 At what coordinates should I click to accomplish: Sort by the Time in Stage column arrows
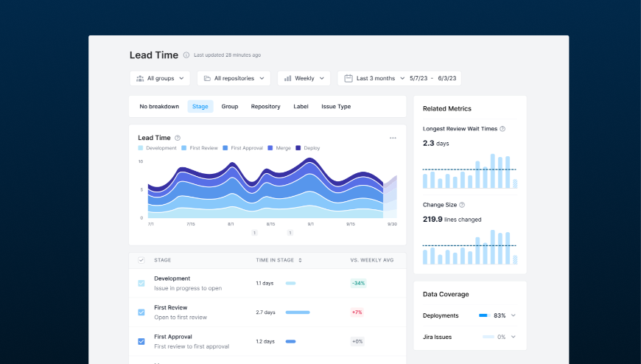coord(300,260)
